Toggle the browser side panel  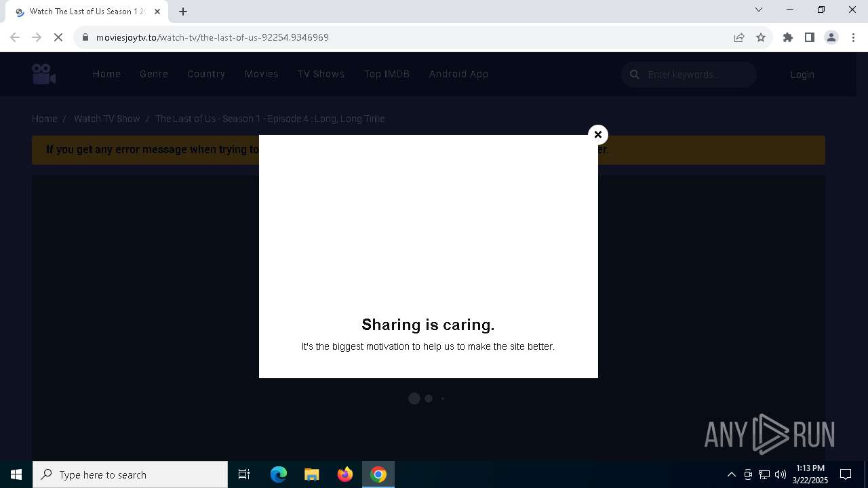[810, 37]
